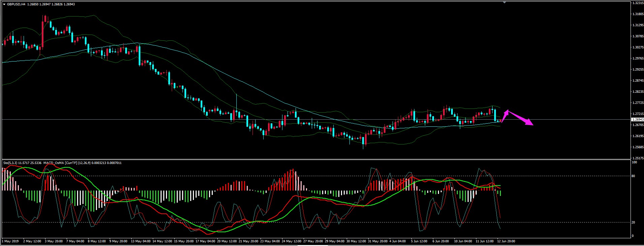644x246 pixels.
Task: Click price scale label 1.27725
Action: click(x=638, y=103)
